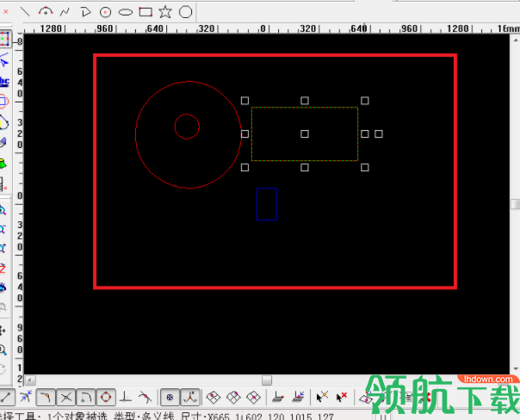520x420 pixels.
Task: Click the horizontal scrollbar left arrow
Action: 30,380
